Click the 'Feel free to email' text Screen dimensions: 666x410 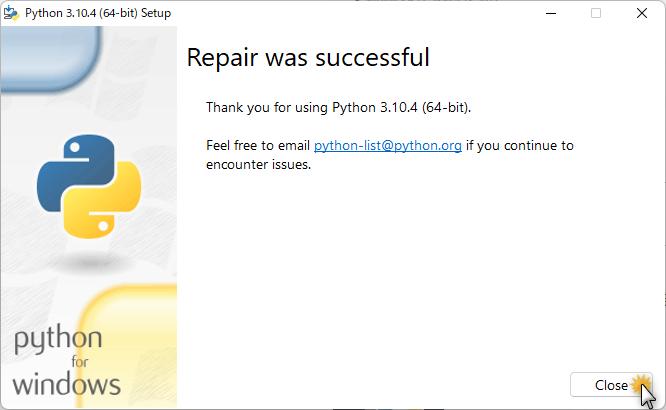point(258,145)
